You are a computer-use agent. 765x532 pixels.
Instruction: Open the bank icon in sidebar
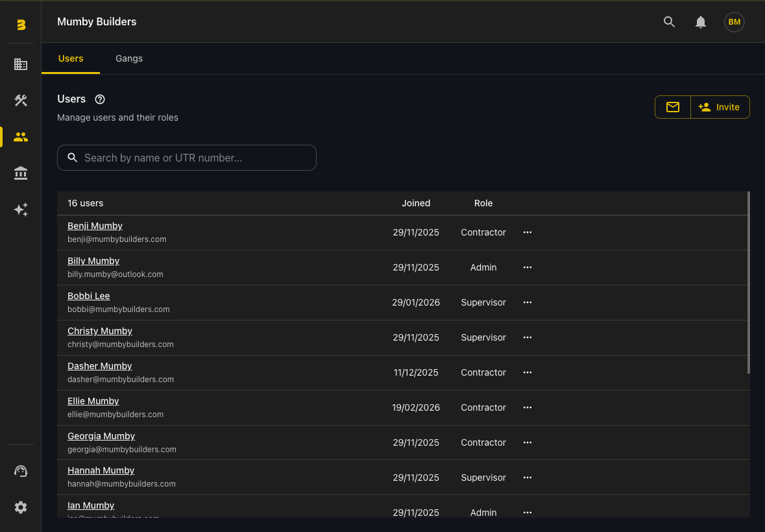click(x=21, y=173)
